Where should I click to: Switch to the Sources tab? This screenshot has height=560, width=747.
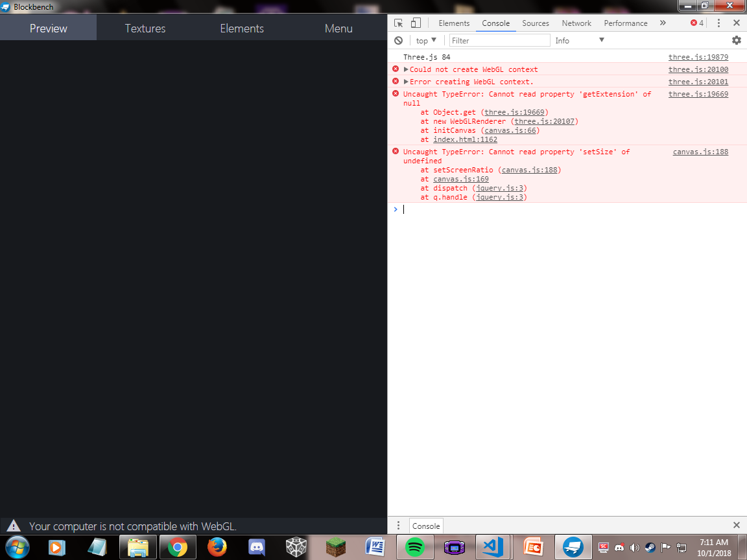click(x=536, y=23)
